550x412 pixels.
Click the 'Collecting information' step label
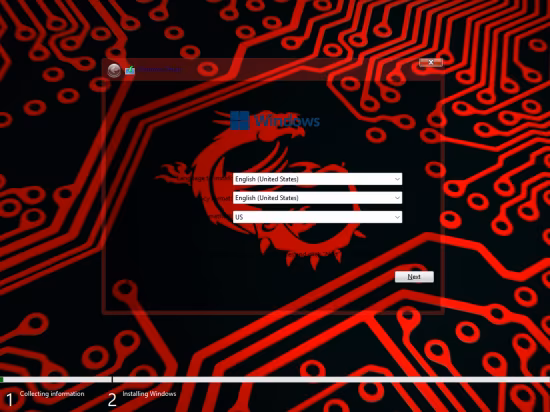pos(52,394)
